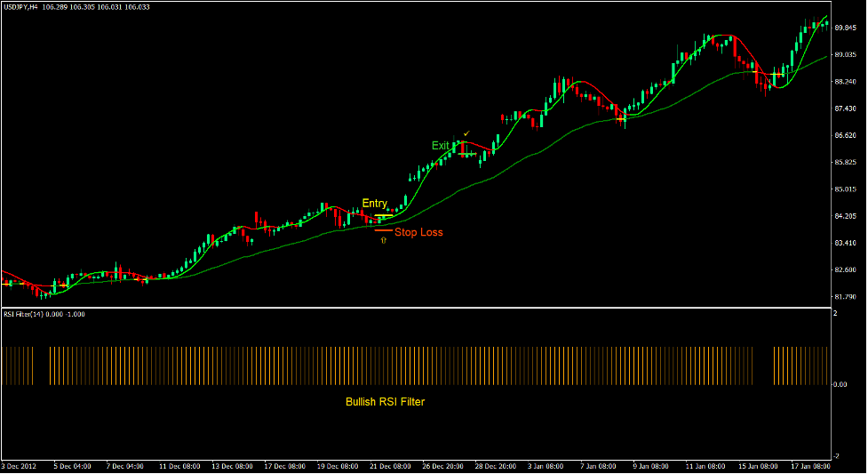Click the 3 Dec 2012 date label
Screen dimensions: 868x474
click(x=20, y=466)
